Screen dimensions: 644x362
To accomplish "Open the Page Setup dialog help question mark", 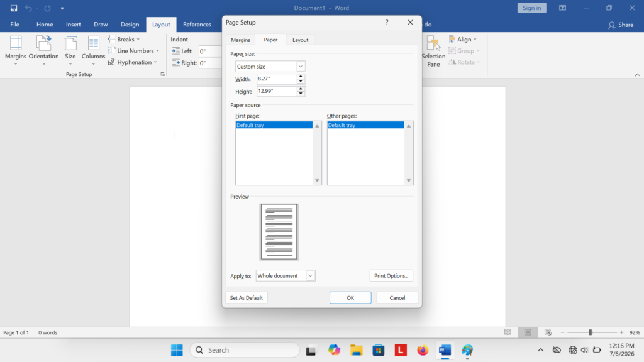I will tap(387, 22).
